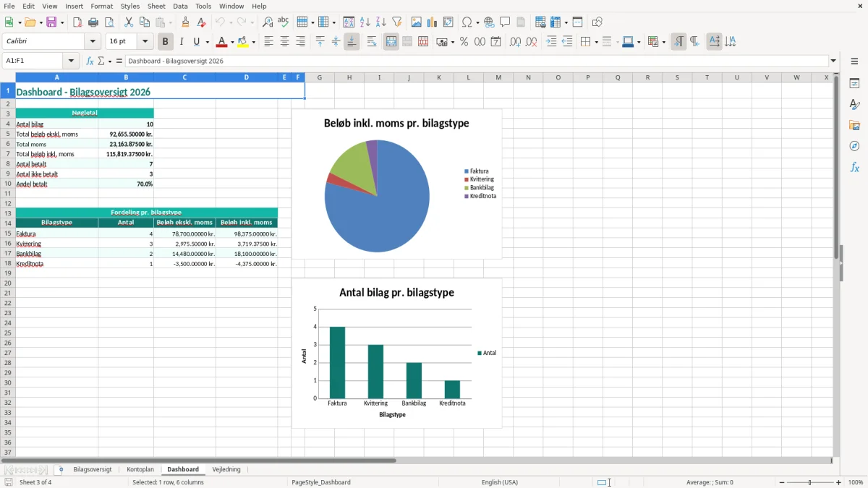
Task: Insert a pivot table
Action: click(x=448, y=22)
